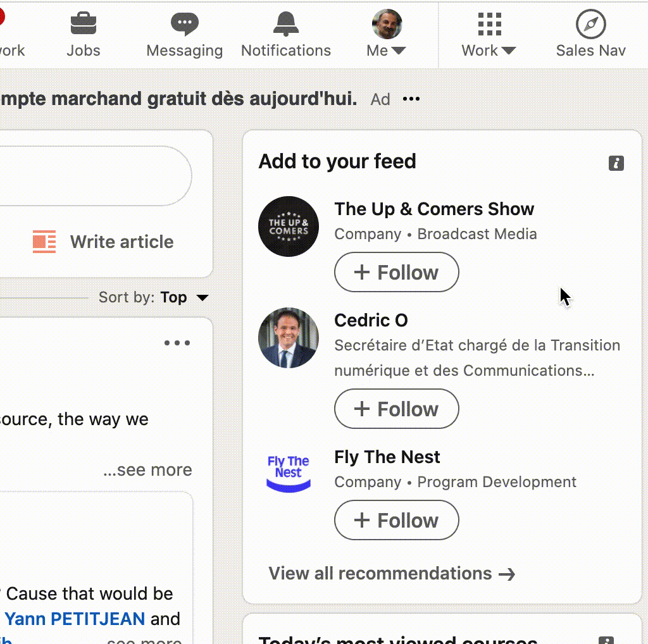Open the Cedric O profile name link
The image size is (648, 644).
[x=371, y=321]
